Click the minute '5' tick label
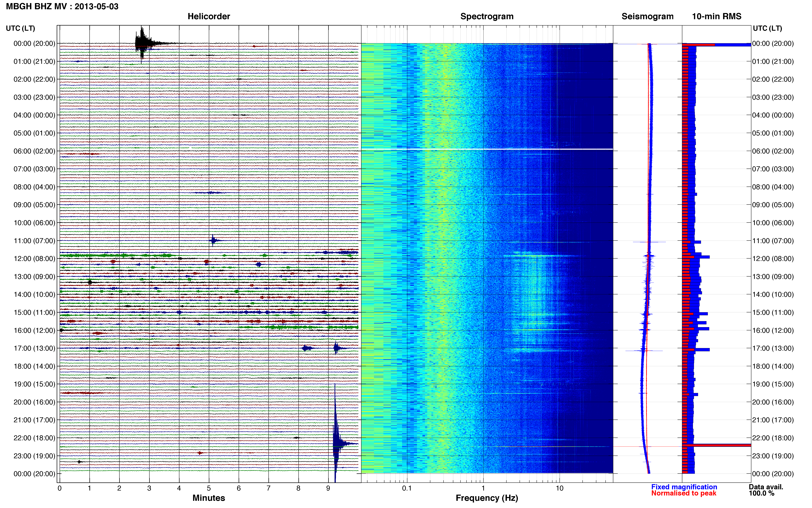The height and width of the screenshot is (508, 812). click(x=209, y=488)
